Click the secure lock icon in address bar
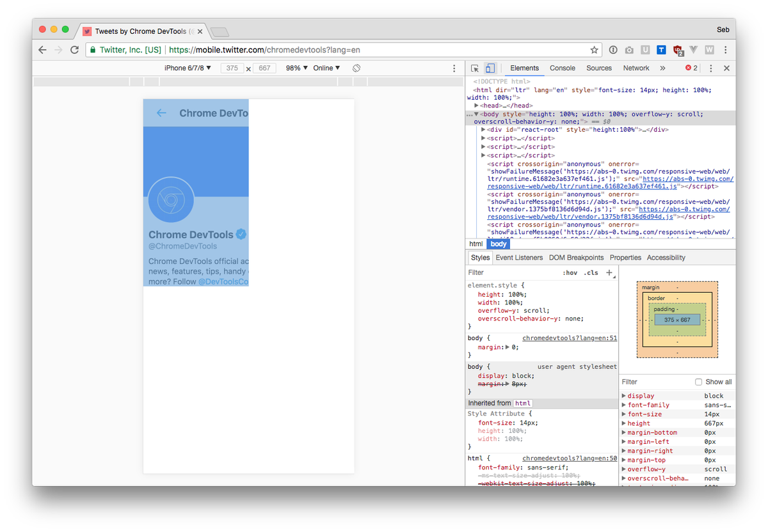768x532 pixels. click(x=93, y=50)
